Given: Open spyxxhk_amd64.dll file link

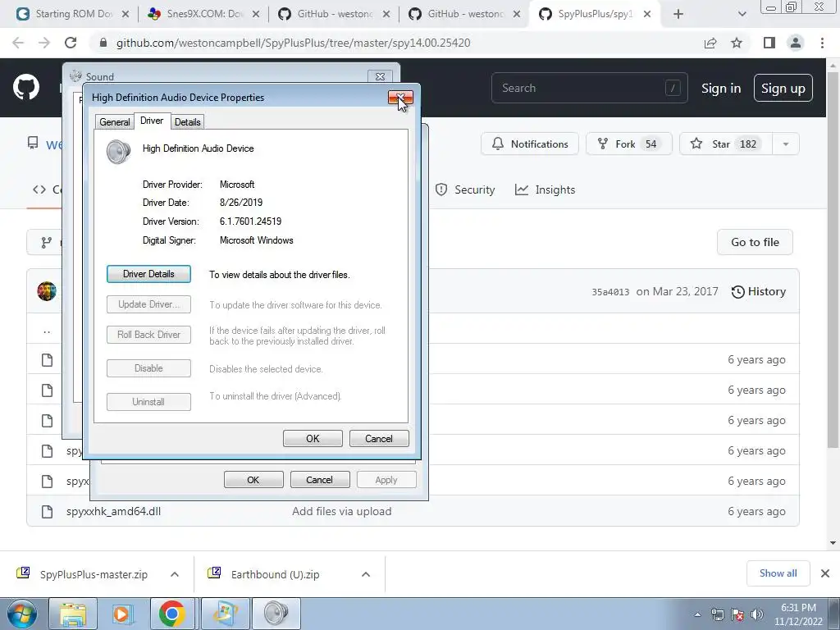Looking at the screenshot, I should 113,511.
